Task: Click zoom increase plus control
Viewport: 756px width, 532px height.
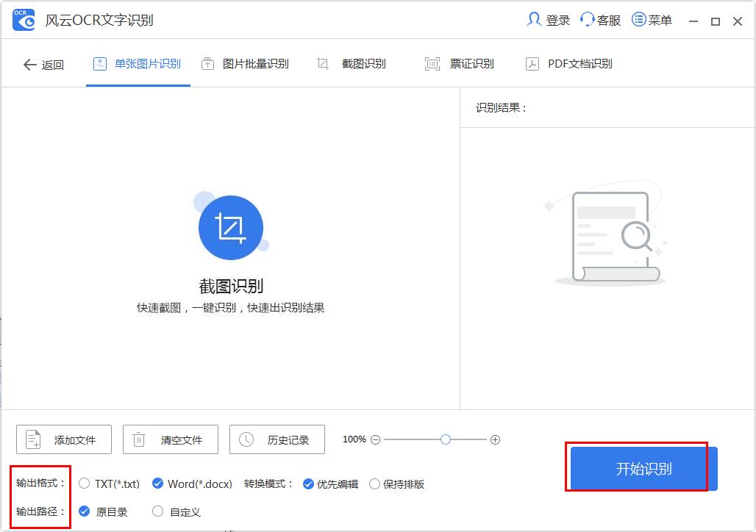Action: coord(495,439)
